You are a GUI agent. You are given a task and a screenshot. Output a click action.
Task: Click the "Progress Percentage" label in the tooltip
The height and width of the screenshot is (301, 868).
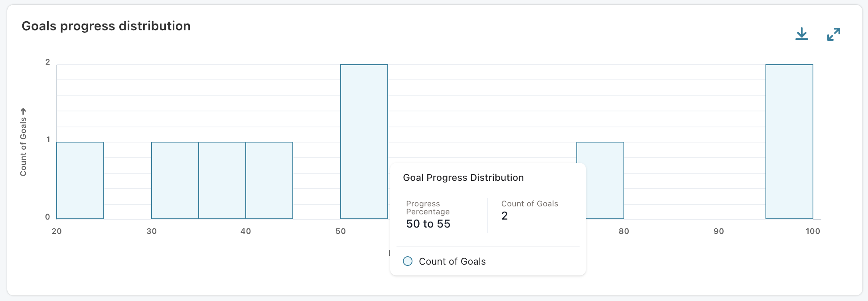coord(428,208)
